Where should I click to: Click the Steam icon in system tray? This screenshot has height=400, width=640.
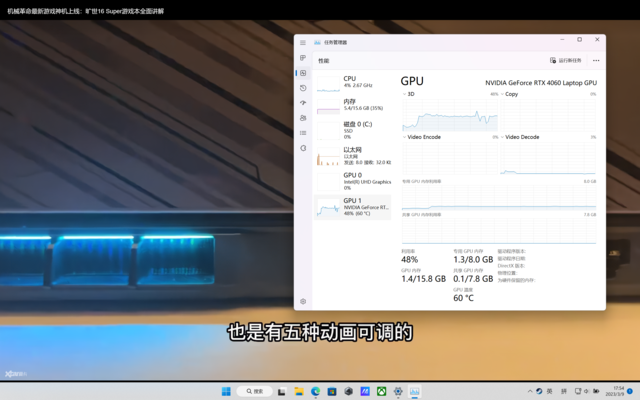(539, 391)
